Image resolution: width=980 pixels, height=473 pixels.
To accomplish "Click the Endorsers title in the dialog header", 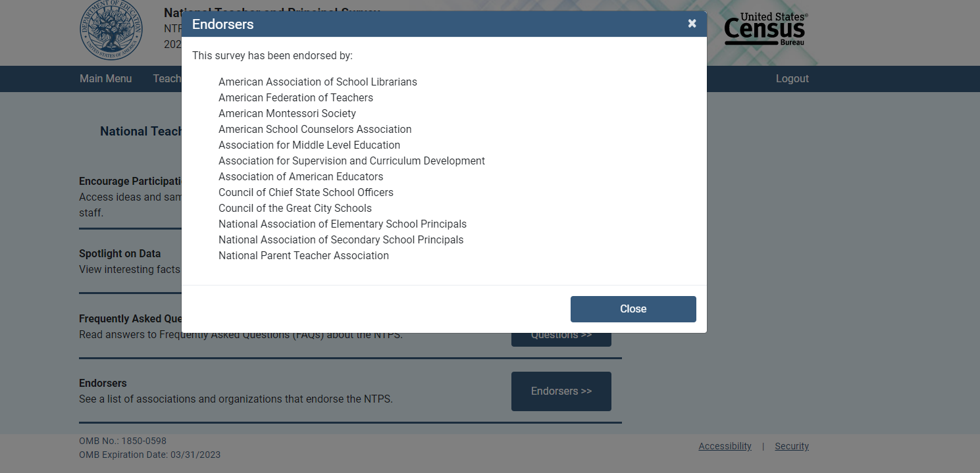I will click(223, 24).
